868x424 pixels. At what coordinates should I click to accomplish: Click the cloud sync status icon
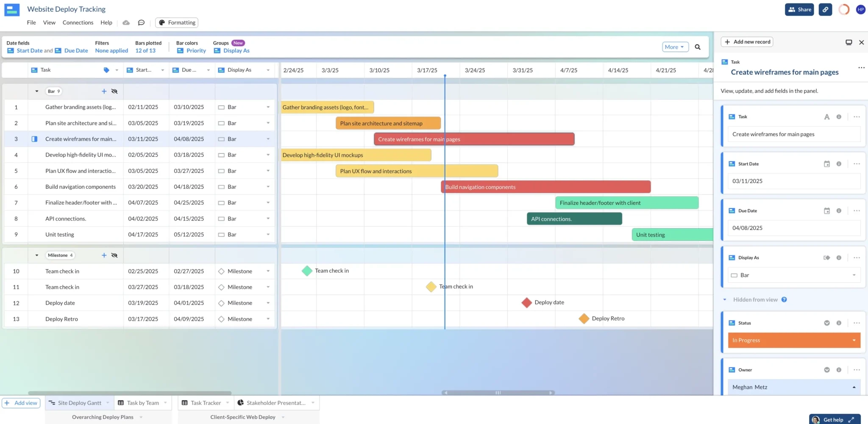coord(126,23)
